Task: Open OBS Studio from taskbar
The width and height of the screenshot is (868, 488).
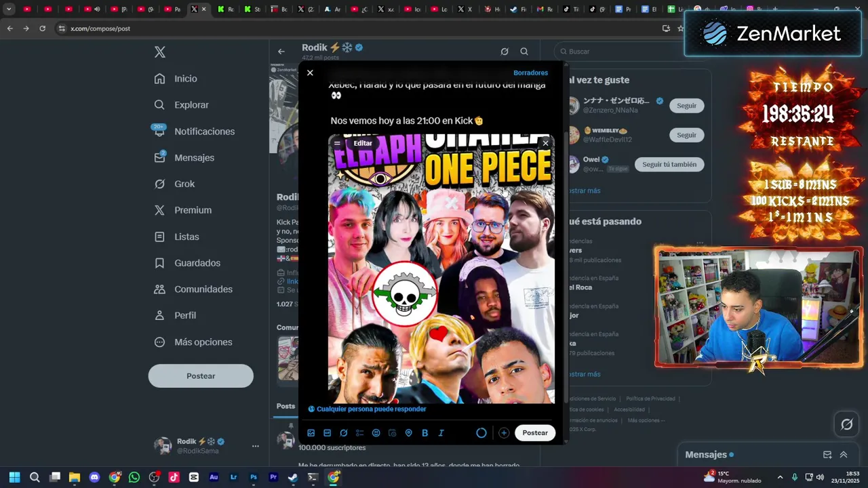Action: click(x=154, y=477)
